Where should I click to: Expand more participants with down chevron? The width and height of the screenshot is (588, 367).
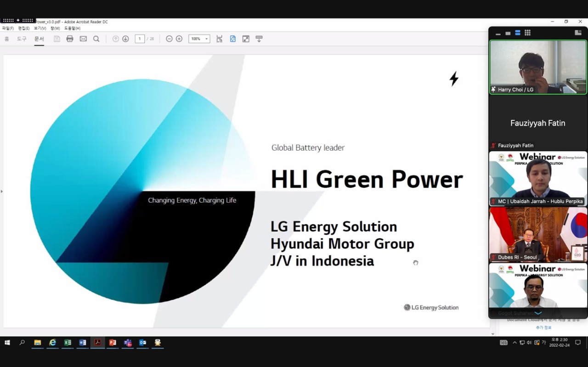tap(538, 313)
